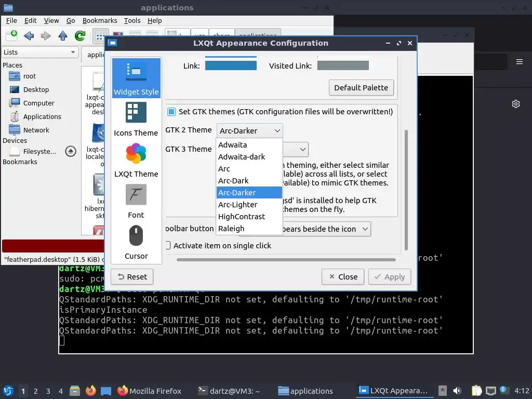532x399 pixels.
Task: Open Cursor settings section
Action: click(x=136, y=242)
